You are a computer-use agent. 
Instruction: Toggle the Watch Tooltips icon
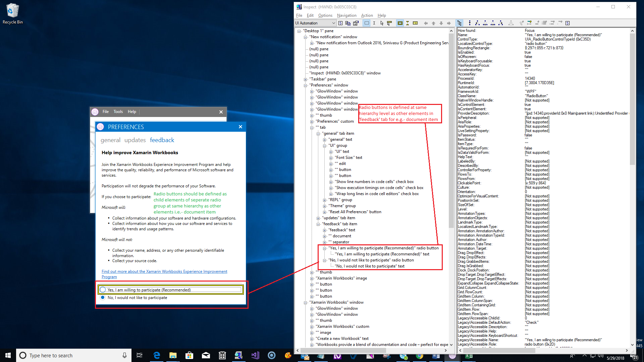pos(389,23)
